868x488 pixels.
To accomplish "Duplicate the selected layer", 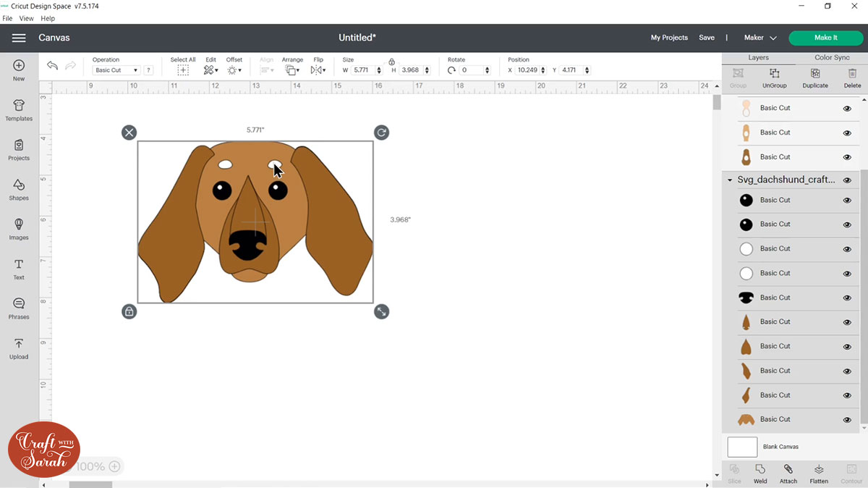I will [814, 76].
